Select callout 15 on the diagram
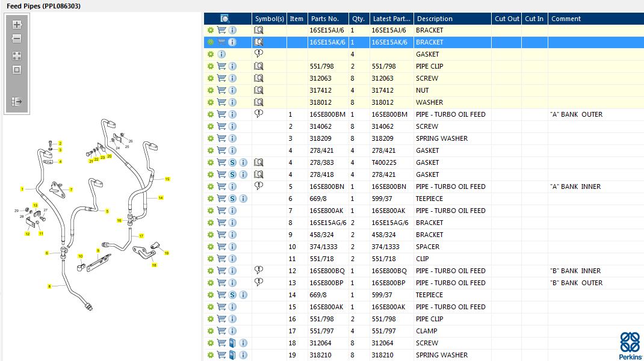The height and width of the screenshot is (361, 644). (167, 179)
